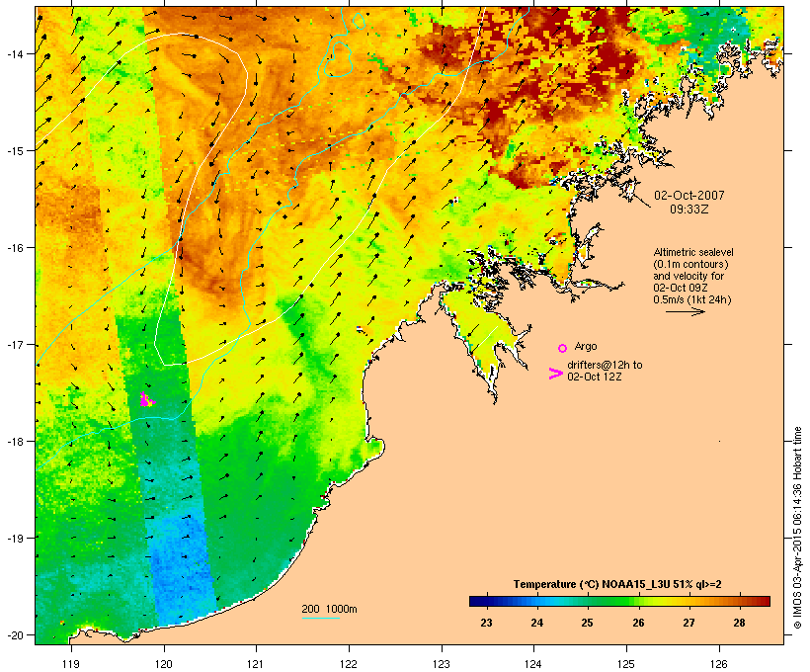The width and height of the screenshot is (810, 672).
Task: Click the '0.5m/s (1kt 24h)' label
Action: pyautogui.click(x=692, y=299)
